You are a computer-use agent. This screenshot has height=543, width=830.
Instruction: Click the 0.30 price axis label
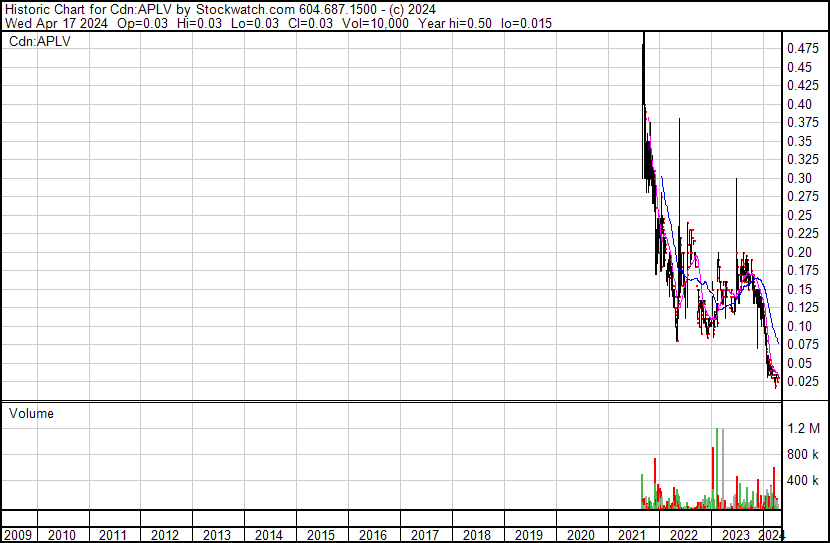point(800,178)
